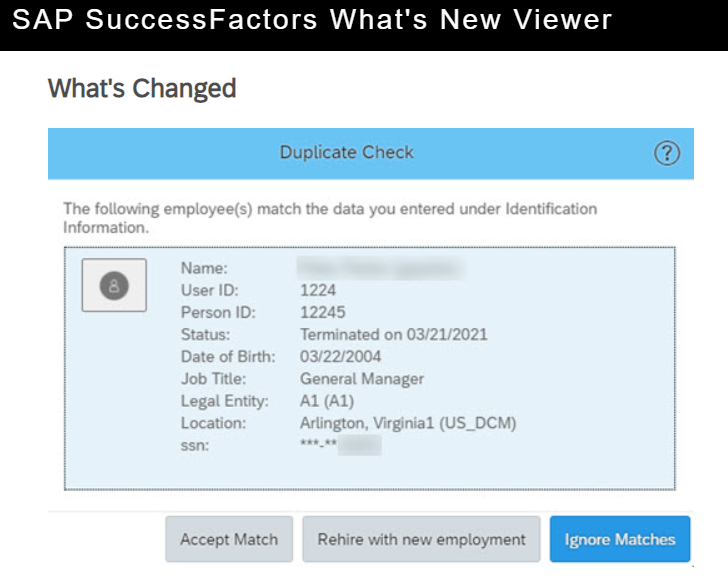Click the Terminated on 03/21/2021 status
This screenshot has width=728, height=576.
point(394,335)
